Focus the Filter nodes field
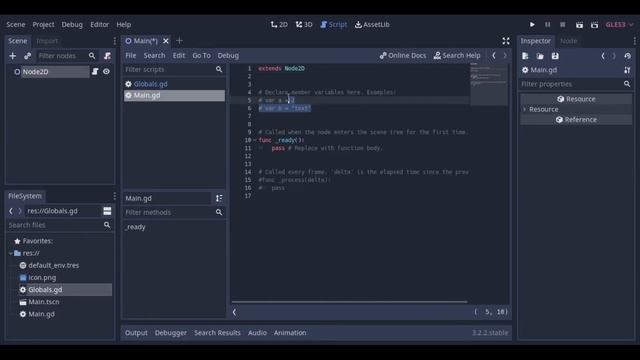The height and width of the screenshot is (360, 640). point(67,56)
